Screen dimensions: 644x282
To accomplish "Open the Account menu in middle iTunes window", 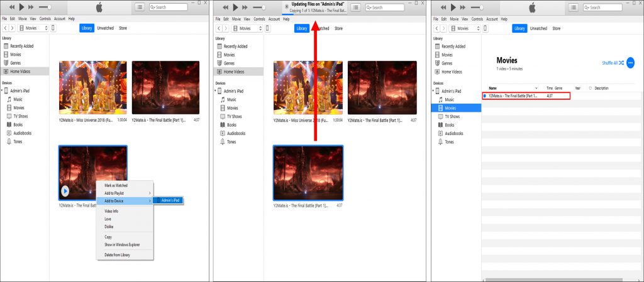I will click(x=274, y=19).
